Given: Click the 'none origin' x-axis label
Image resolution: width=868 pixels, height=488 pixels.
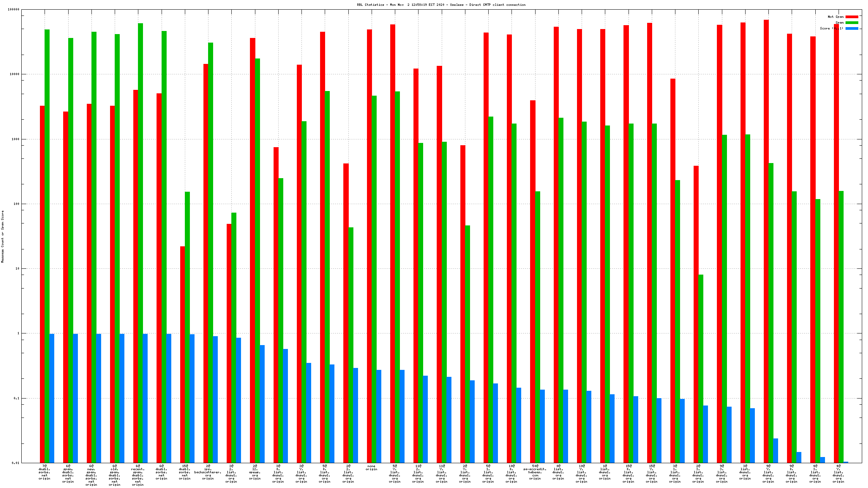Looking at the screenshot, I should (371, 467).
